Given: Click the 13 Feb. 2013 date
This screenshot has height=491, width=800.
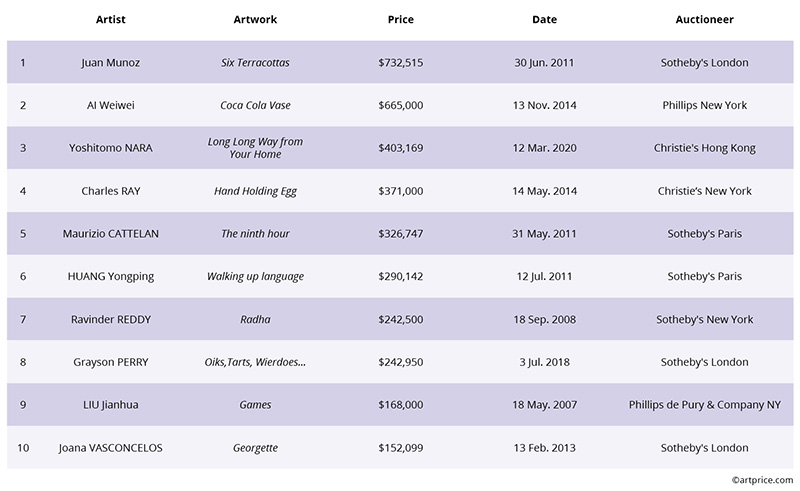Looking at the screenshot, I should tap(545, 448).
